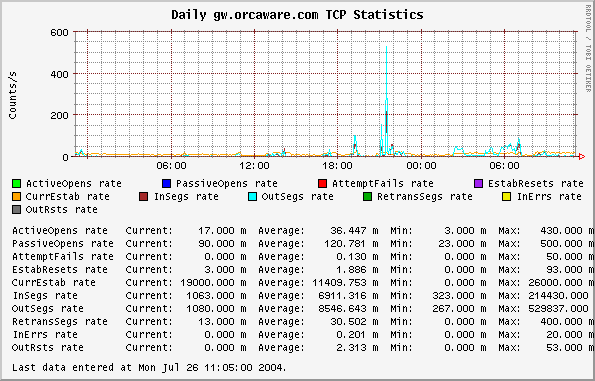The image size is (595, 381).
Task: Click the red AttemptFails rate legend swatch
Action: pos(323,184)
